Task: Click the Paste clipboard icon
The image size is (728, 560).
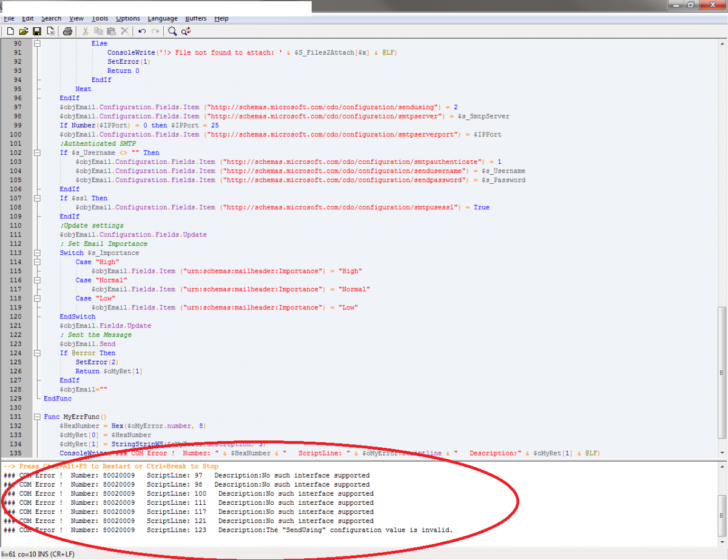Action: click(x=112, y=31)
